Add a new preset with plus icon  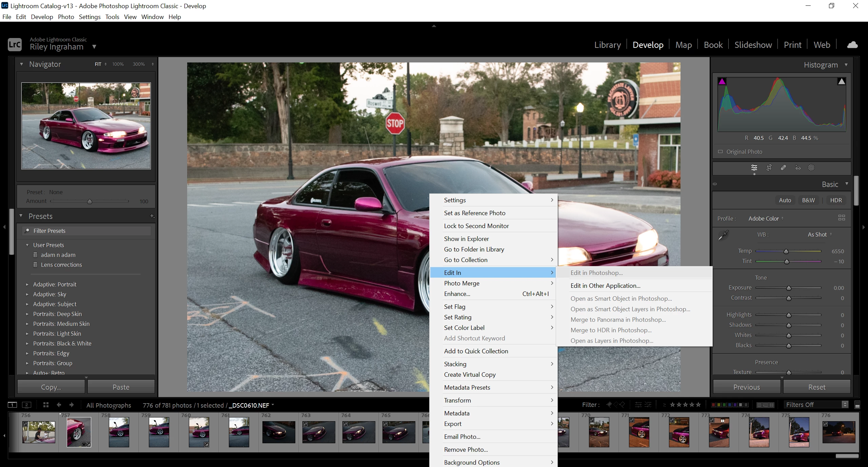point(152,216)
